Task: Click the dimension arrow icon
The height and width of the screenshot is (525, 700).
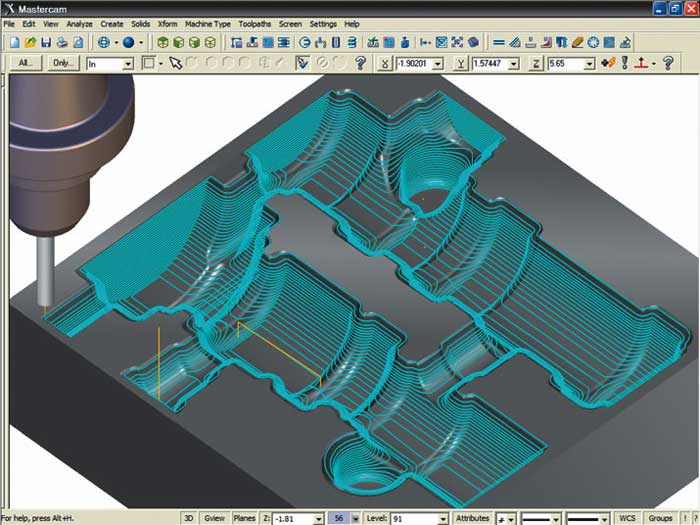Action: click(x=425, y=42)
